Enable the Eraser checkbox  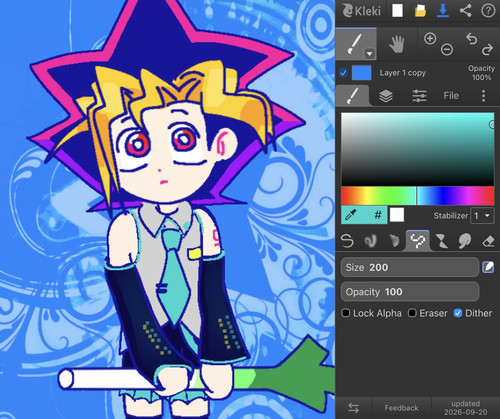[412, 313]
